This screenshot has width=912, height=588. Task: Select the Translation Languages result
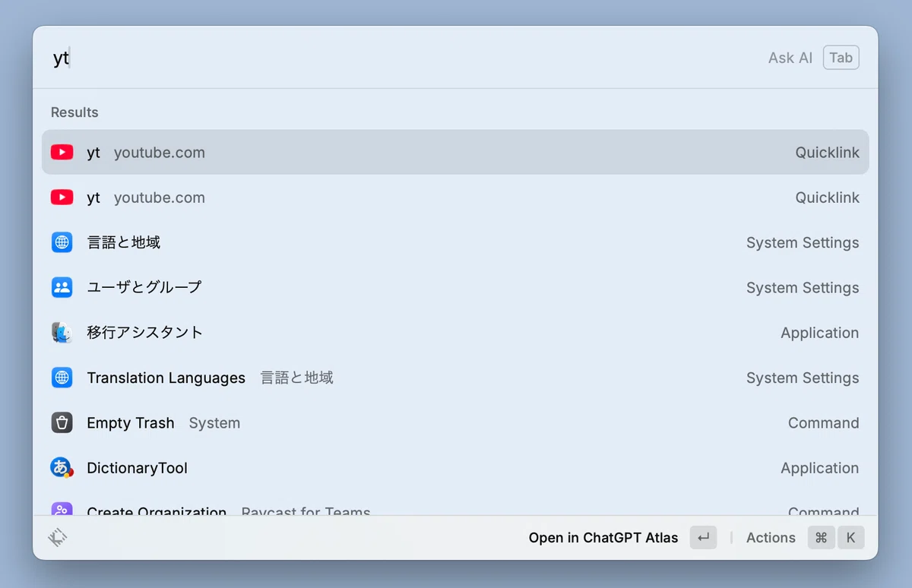(x=455, y=378)
